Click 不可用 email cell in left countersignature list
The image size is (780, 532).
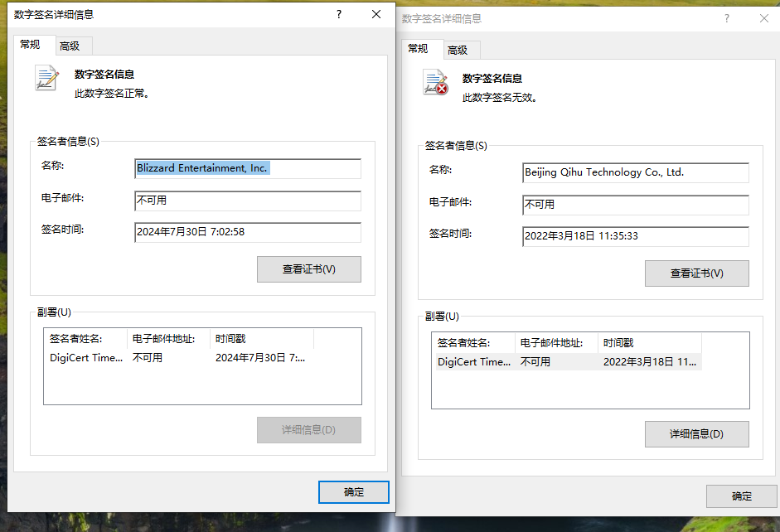pyautogui.click(x=148, y=358)
